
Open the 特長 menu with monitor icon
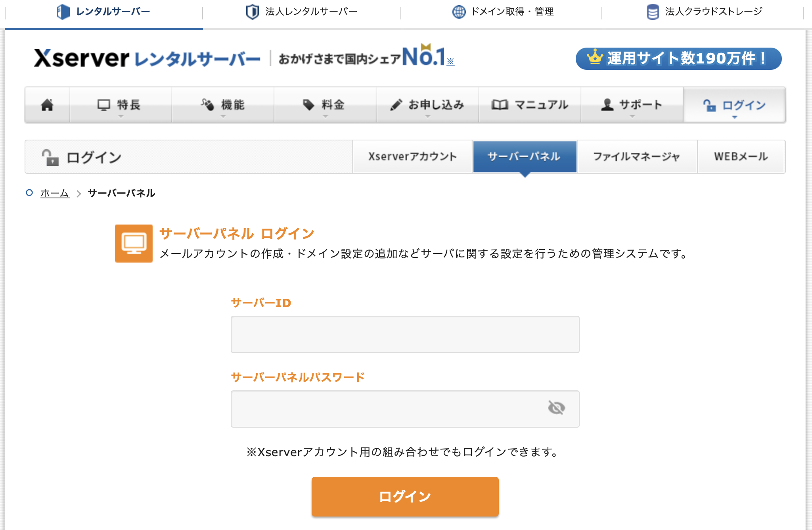120,105
